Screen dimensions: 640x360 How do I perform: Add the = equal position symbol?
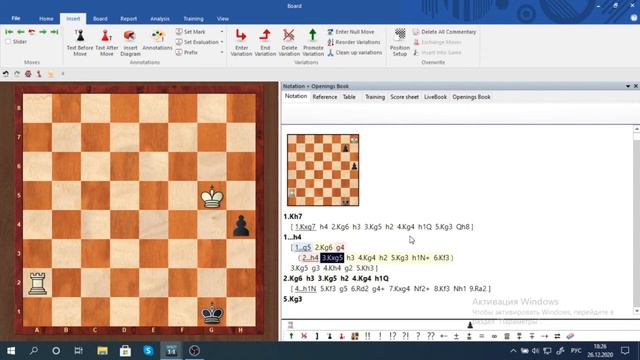point(482,336)
